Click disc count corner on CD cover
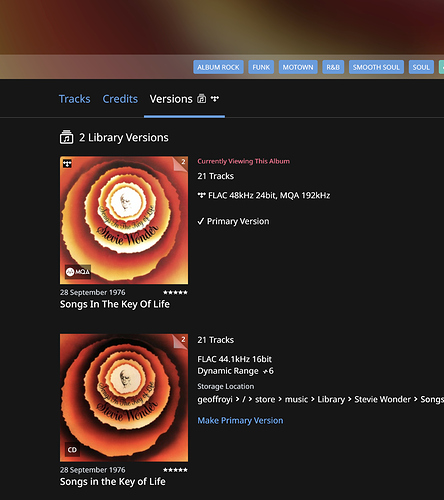This screenshot has height=500, width=444. click(181, 340)
